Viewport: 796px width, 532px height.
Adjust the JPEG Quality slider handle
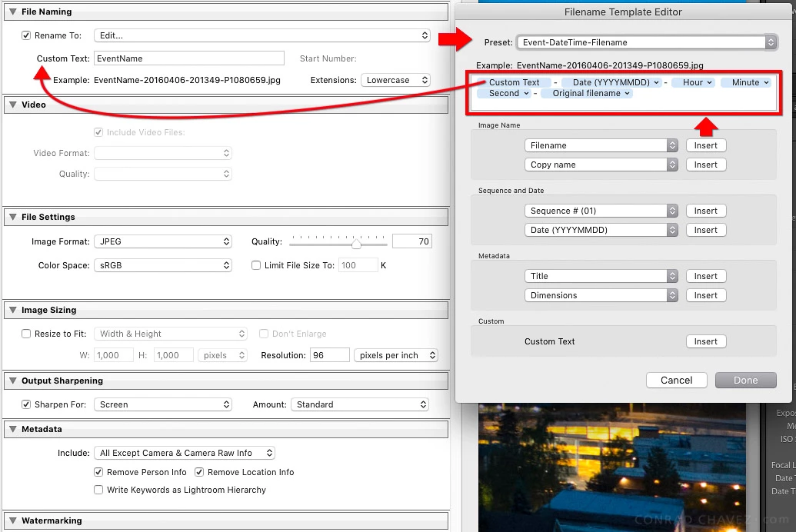tap(356, 244)
